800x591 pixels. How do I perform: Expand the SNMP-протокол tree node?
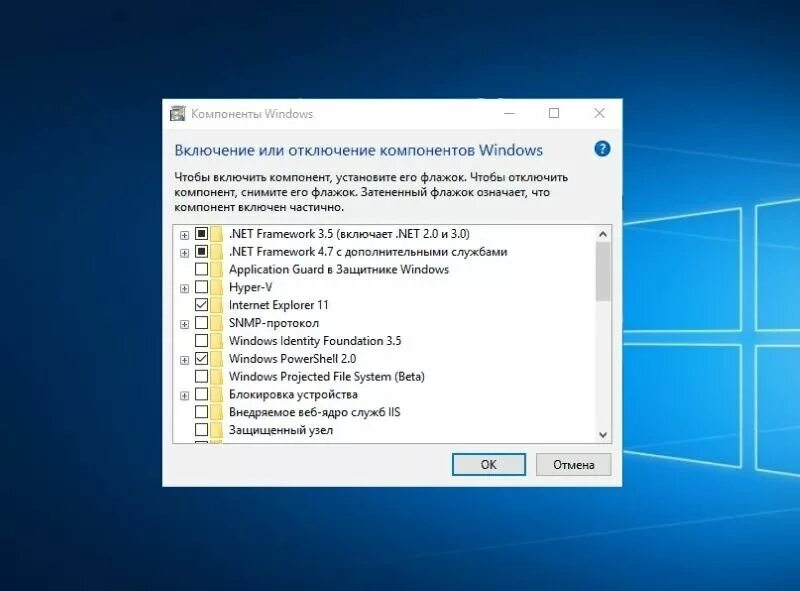[x=184, y=325]
